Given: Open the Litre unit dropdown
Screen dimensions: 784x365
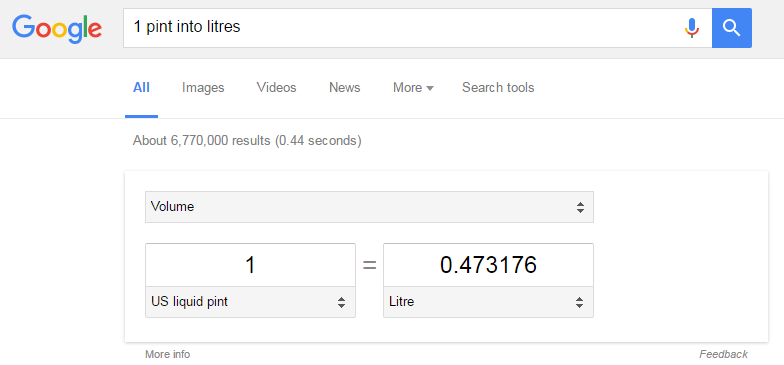Looking at the screenshot, I should 488,302.
